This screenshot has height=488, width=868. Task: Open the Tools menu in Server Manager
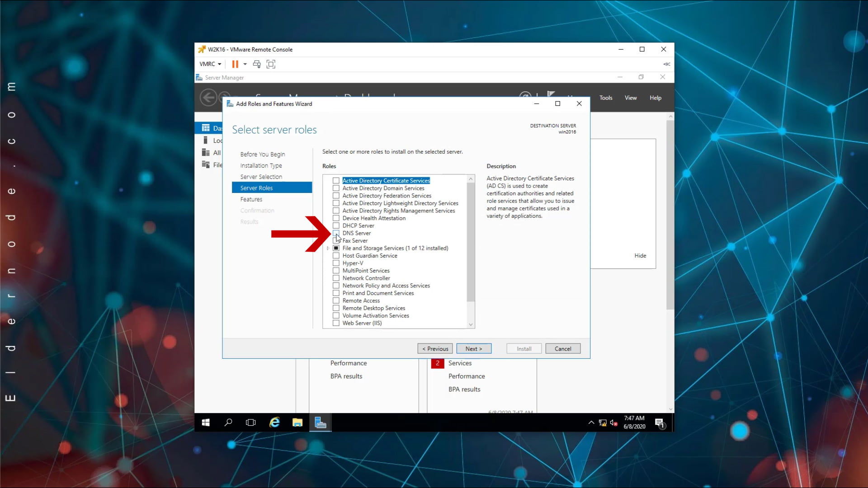605,98
